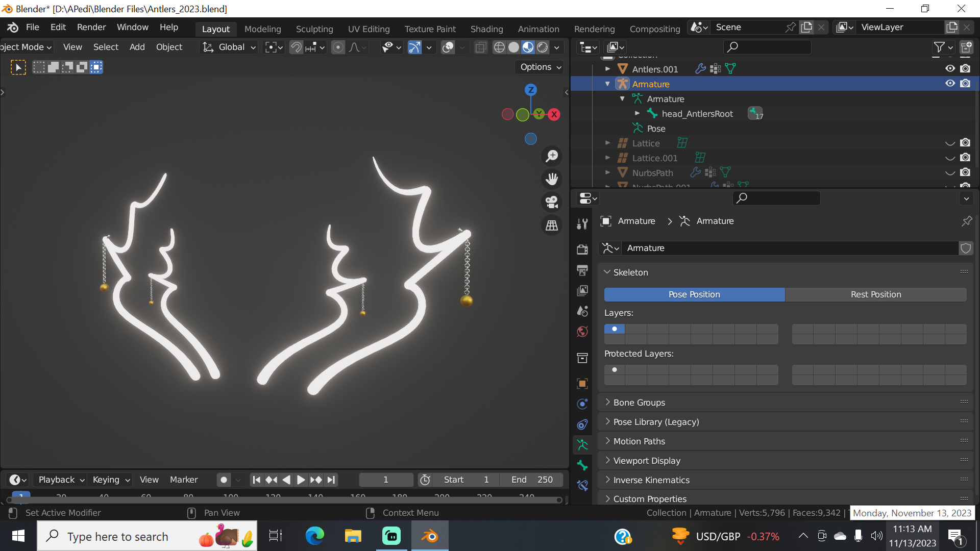980x551 pixels.
Task: Switch perspective/orthographic grid icon
Action: pos(552,225)
